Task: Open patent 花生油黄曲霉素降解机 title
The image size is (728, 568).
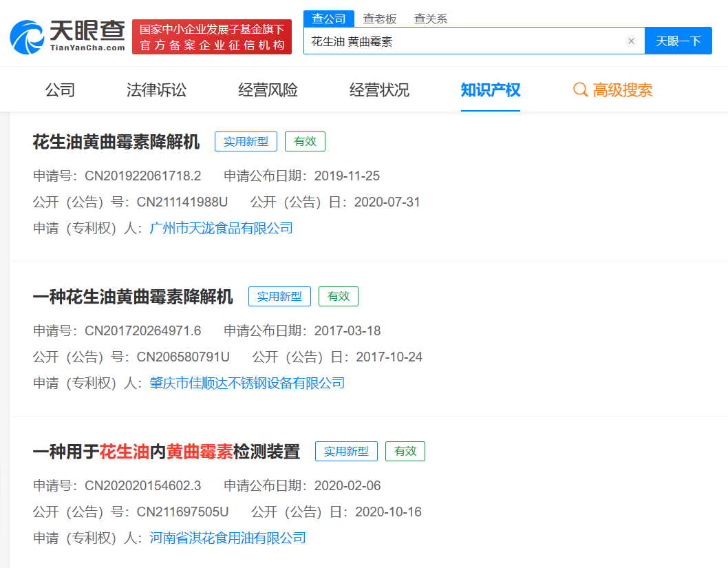Action: pyautogui.click(x=116, y=142)
